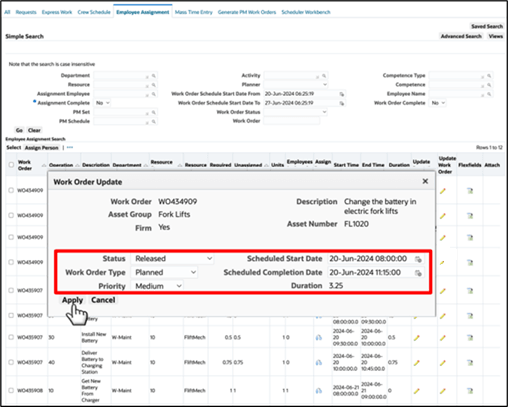
Task: Open the Department search lookup icon
Action: pos(154,76)
